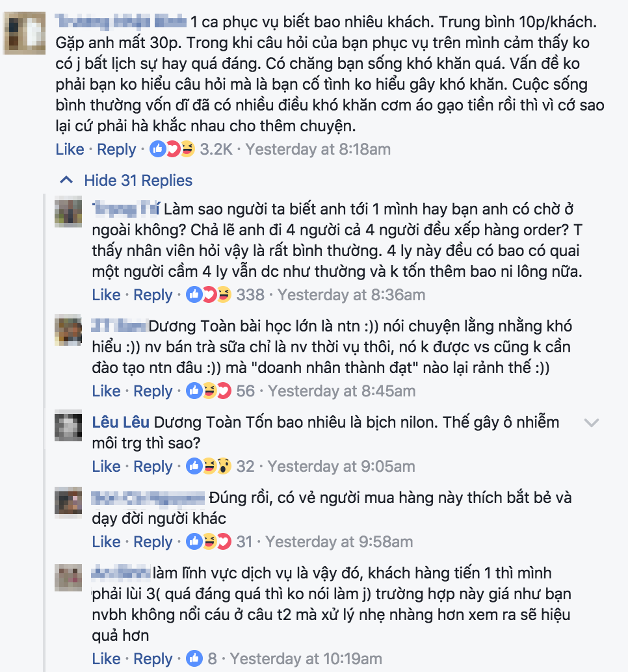Reply to the top comment at 8:18am
Screen dimensions: 628x672
[116, 149]
